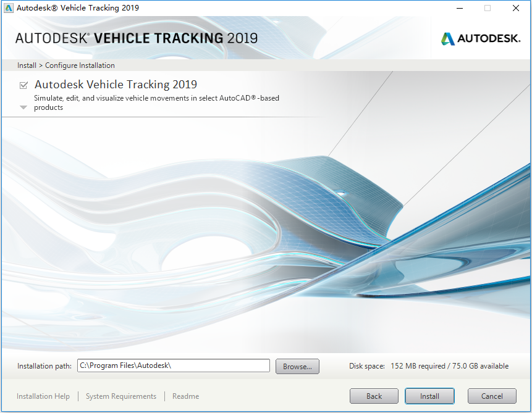Toggle the Autodesk Vehicle Tracking 2019 checkbox
532x413 pixels.
click(23, 85)
